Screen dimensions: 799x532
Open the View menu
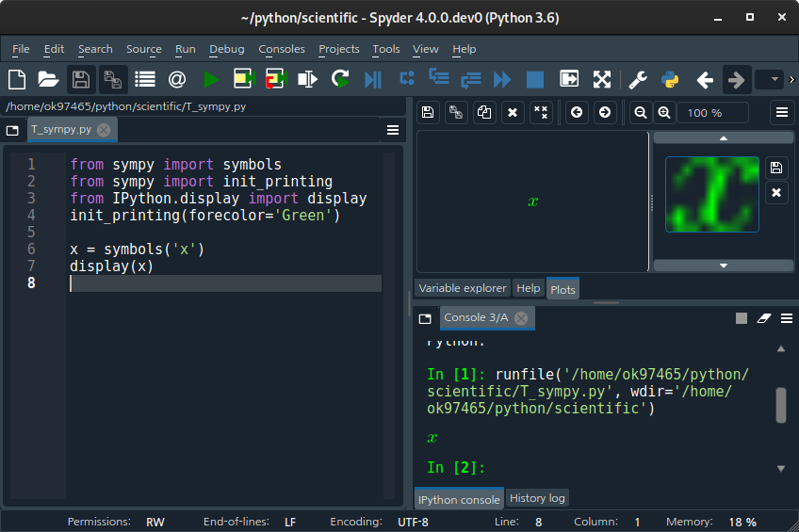tap(426, 49)
